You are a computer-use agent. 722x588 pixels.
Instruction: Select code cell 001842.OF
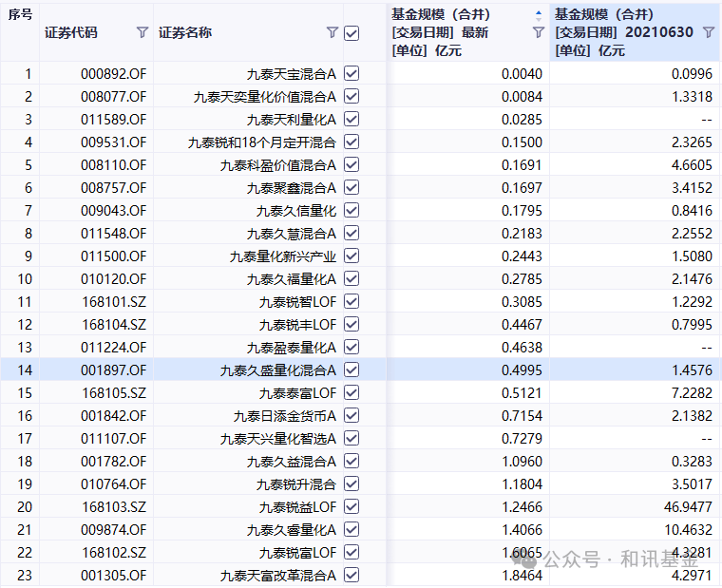(114, 416)
